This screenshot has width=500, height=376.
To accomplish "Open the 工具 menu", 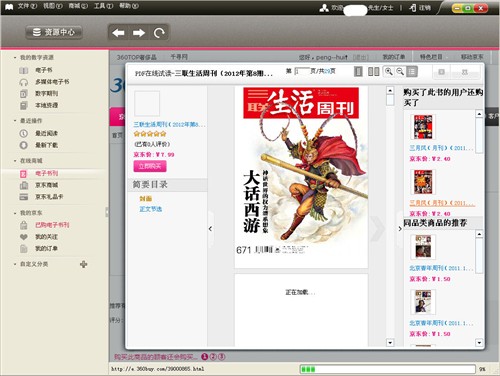I will coord(103,6).
